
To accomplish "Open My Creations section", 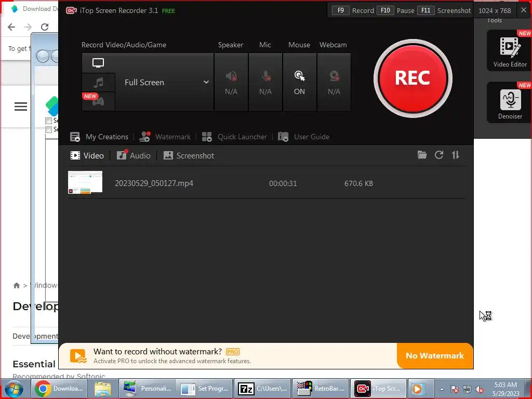I will pos(99,137).
